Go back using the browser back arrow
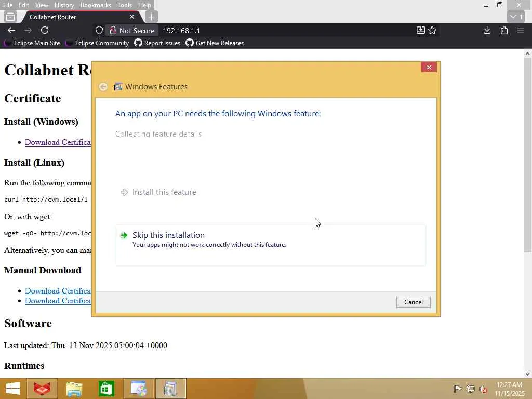The width and height of the screenshot is (532, 399). click(x=11, y=31)
